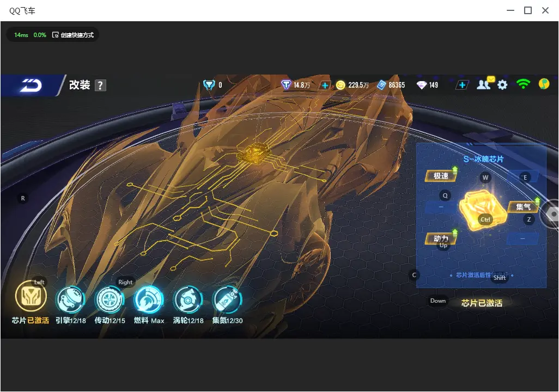Click the 传动12/15 label
559x392 pixels.
(110, 320)
